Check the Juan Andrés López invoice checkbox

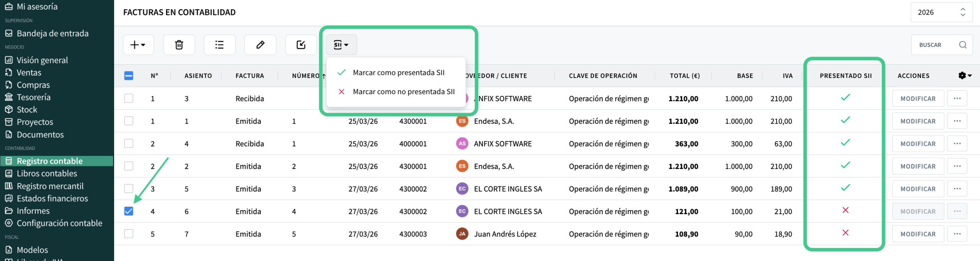coord(129,234)
